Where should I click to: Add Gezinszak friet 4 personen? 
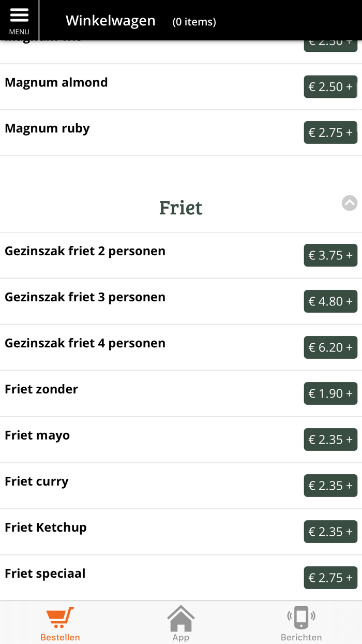point(330,347)
